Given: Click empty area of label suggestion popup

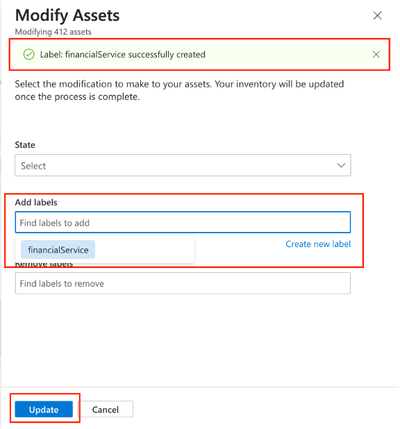Looking at the screenshot, I should tap(143, 250).
